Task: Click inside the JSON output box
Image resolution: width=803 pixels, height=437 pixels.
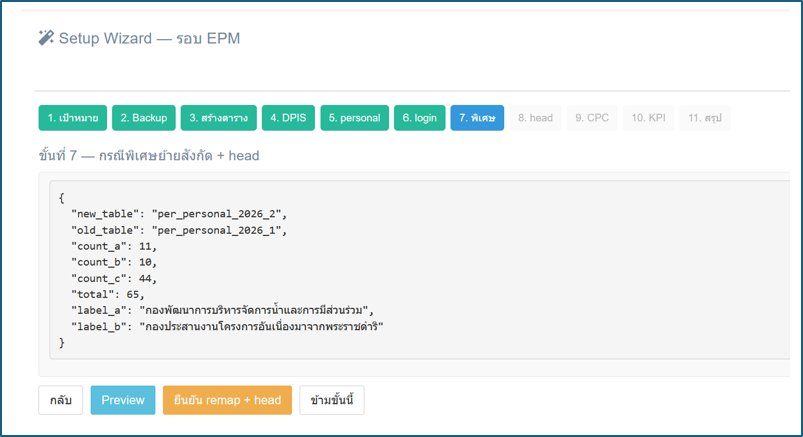Action: [x=420, y=270]
